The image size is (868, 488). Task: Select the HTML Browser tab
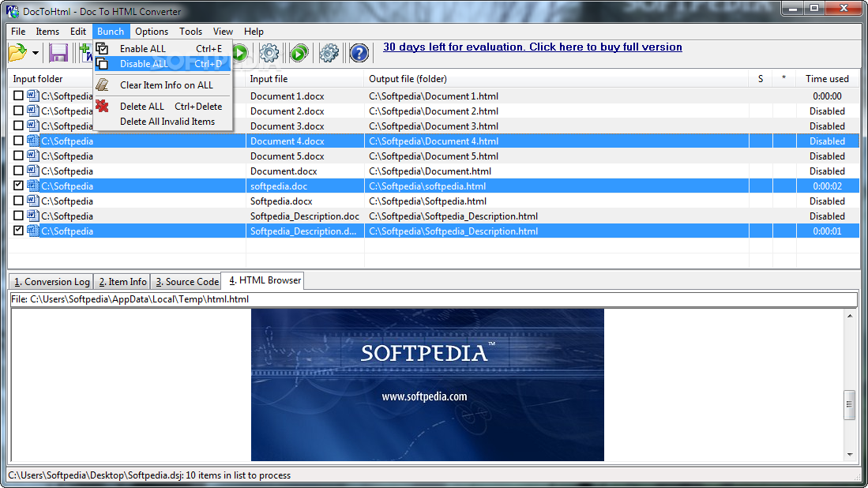coord(265,280)
